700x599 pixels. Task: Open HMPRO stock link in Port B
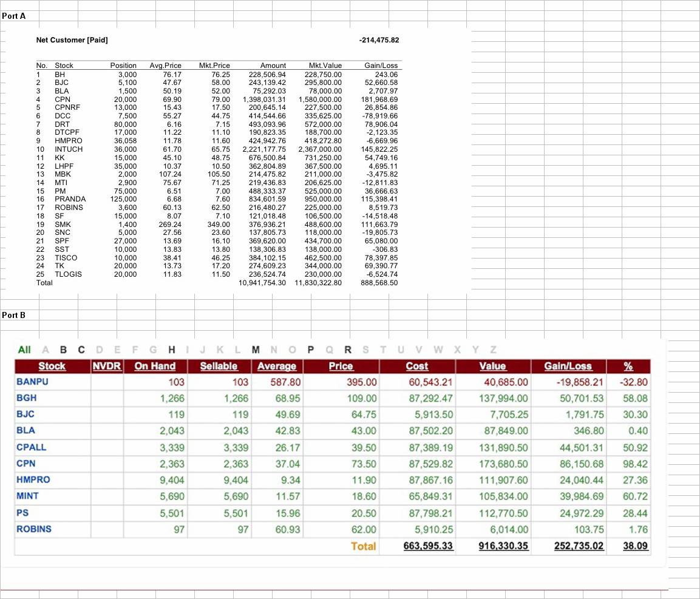pos(33,479)
